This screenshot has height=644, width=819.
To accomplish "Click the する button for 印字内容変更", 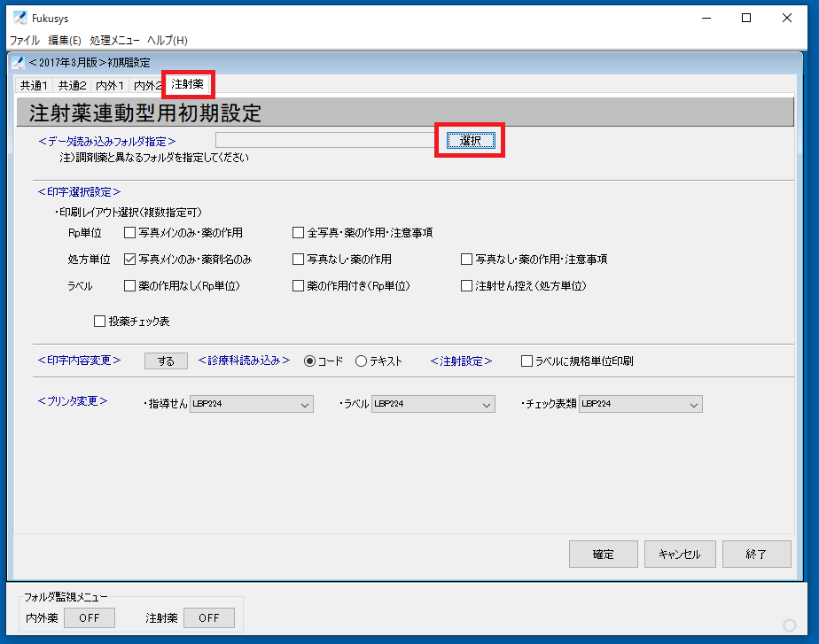I will point(166,361).
